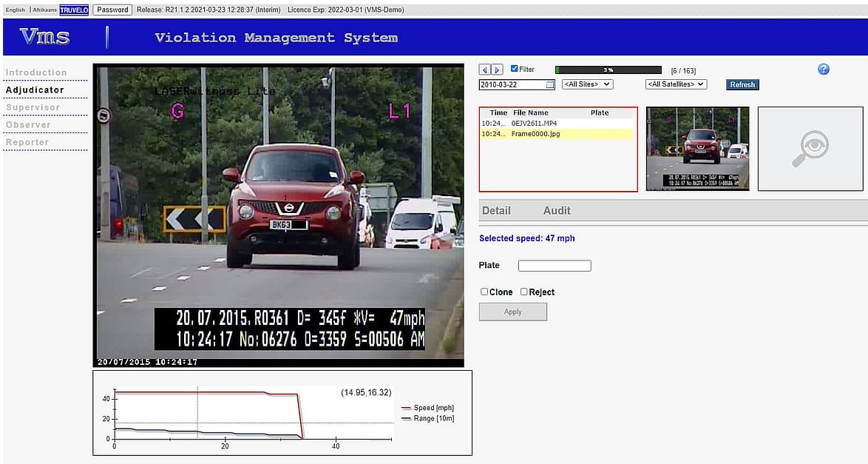Open the calendar date picker icon
Viewport: 868px width, 464px height.
tap(549, 85)
